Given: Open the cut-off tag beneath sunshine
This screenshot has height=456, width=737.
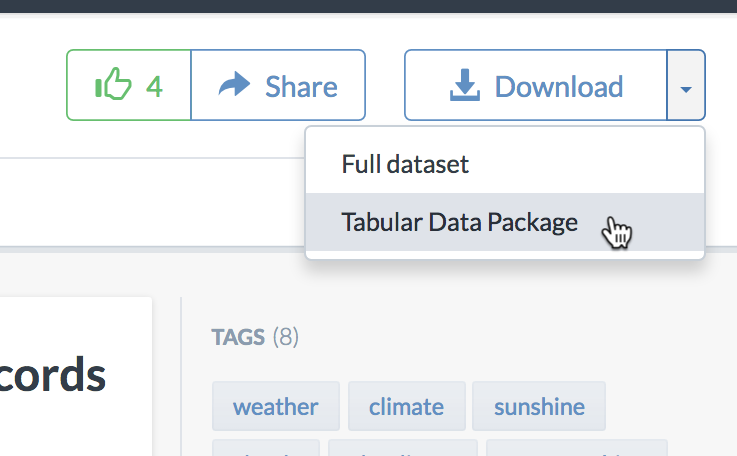Looking at the screenshot, I should tap(577, 448).
